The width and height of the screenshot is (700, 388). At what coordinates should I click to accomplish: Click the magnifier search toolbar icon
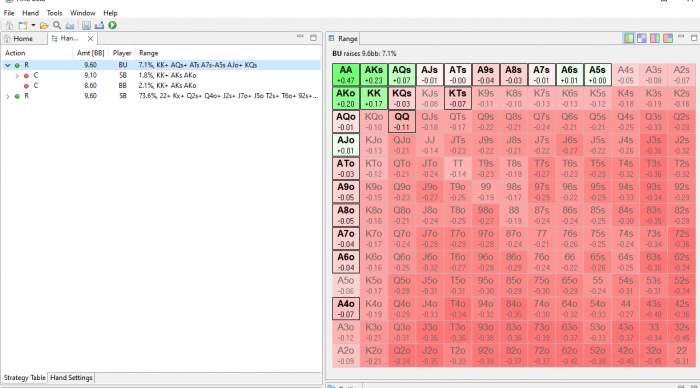(57, 25)
